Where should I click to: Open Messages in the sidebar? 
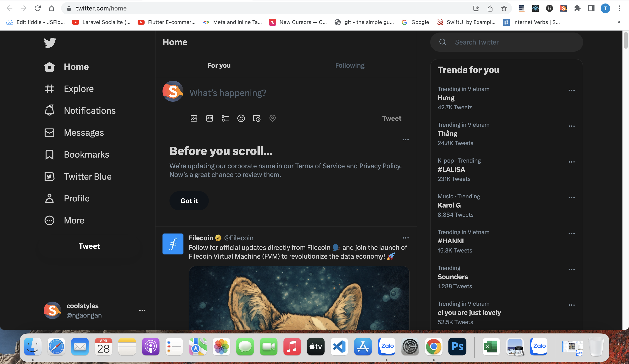tap(84, 132)
